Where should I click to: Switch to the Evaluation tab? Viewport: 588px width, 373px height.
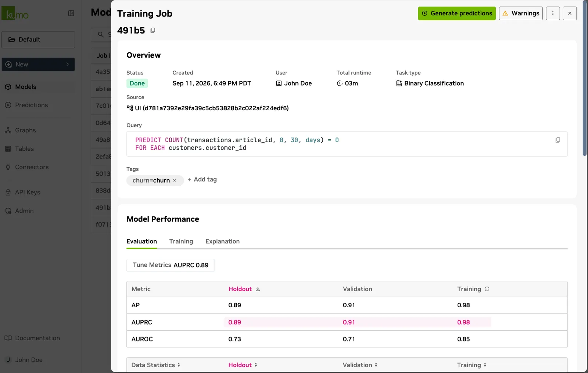pos(141,241)
